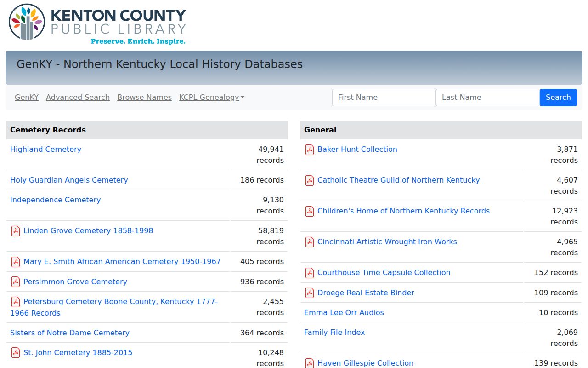
Task: Open Petersburg Cemetery Boone County records link
Action: coord(114,307)
